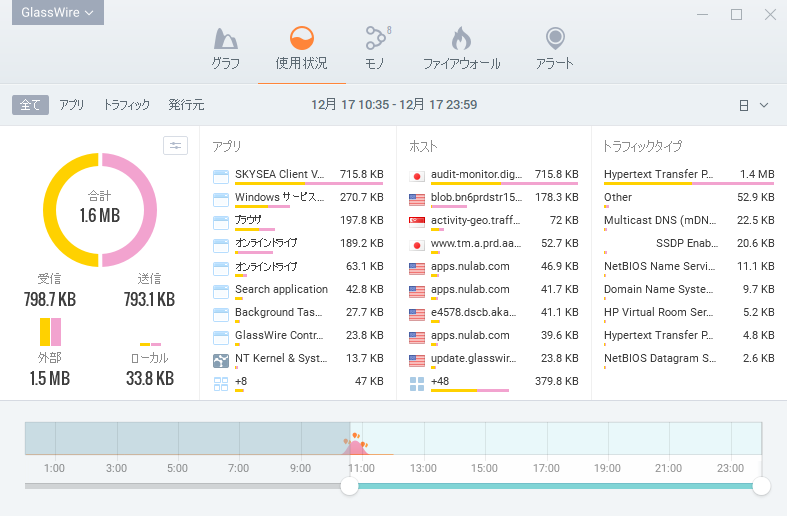Open the アラート alerts pin icon
The height and width of the screenshot is (516, 787).
pos(555,39)
